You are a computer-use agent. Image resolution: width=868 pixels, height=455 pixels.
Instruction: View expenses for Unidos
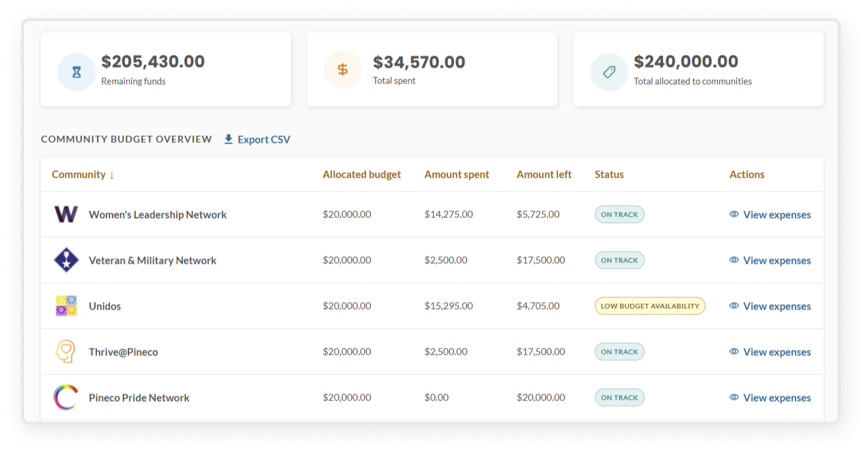pyautogui.click(x=770, y=306)
